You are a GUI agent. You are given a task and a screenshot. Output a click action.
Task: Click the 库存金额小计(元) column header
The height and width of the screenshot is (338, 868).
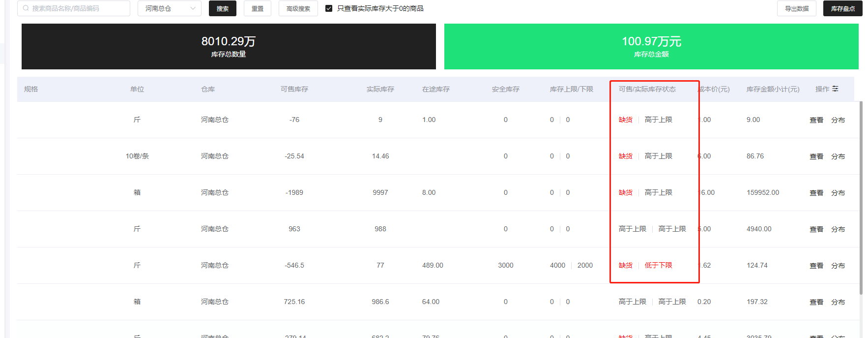[x=773, y=89]
